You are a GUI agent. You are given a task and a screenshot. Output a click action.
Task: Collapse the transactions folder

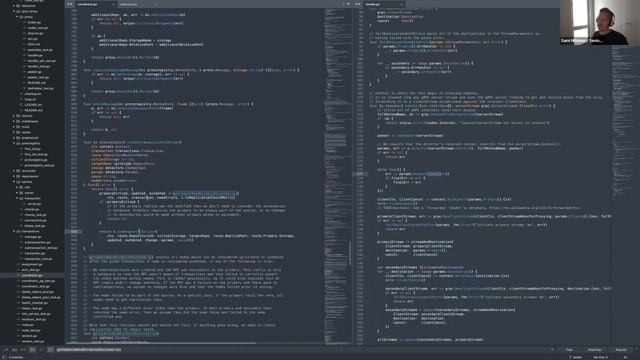point(14,231)
